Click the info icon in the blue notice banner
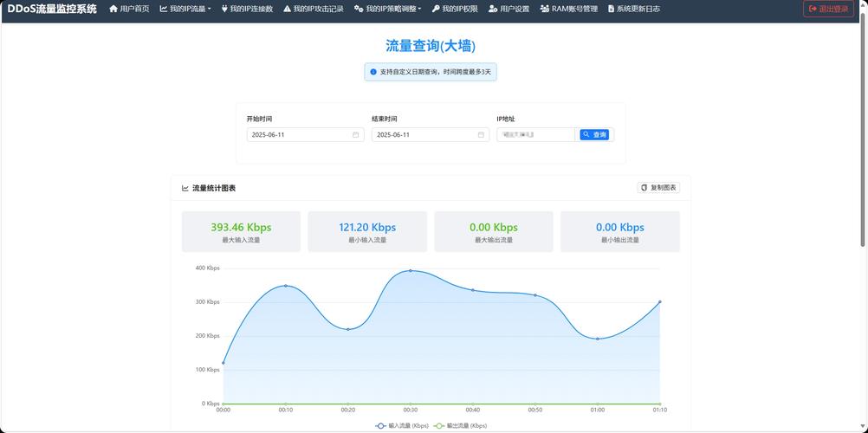868x433 pixels. [x=373, y=72]
